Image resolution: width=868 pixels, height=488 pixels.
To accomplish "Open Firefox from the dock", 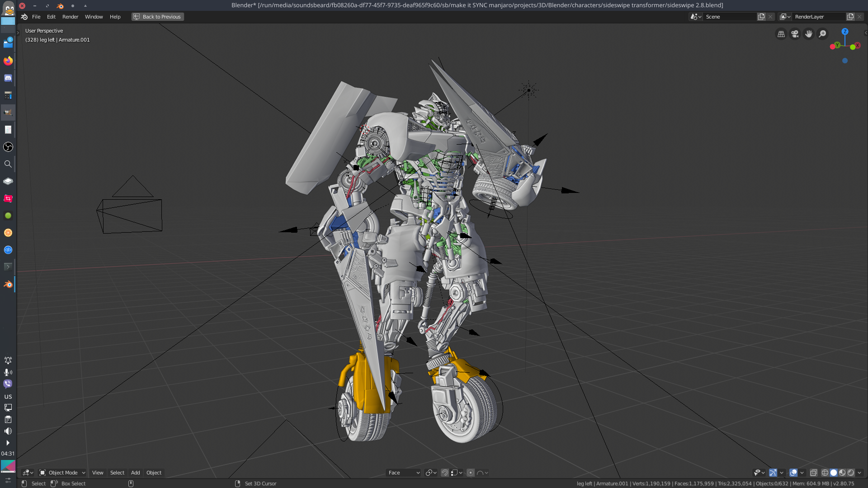I will [8, 61].
